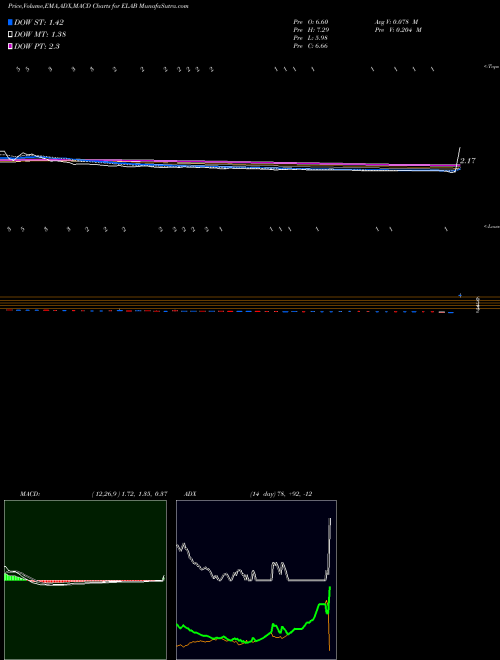Click the 'Pre H: 7.29' high value
The image size is (500, 660).
pyautogui.click(x=311, y=30)
